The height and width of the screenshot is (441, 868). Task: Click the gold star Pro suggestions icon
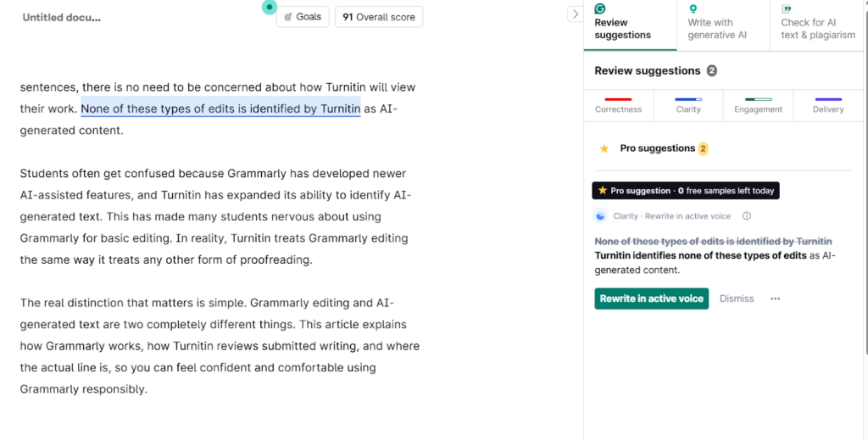[604, 148]
